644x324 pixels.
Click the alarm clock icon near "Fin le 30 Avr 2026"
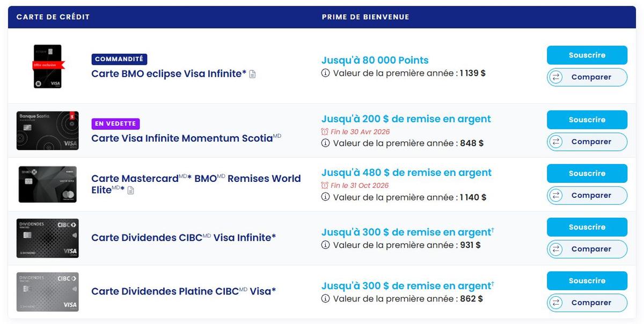pos(324,131)
